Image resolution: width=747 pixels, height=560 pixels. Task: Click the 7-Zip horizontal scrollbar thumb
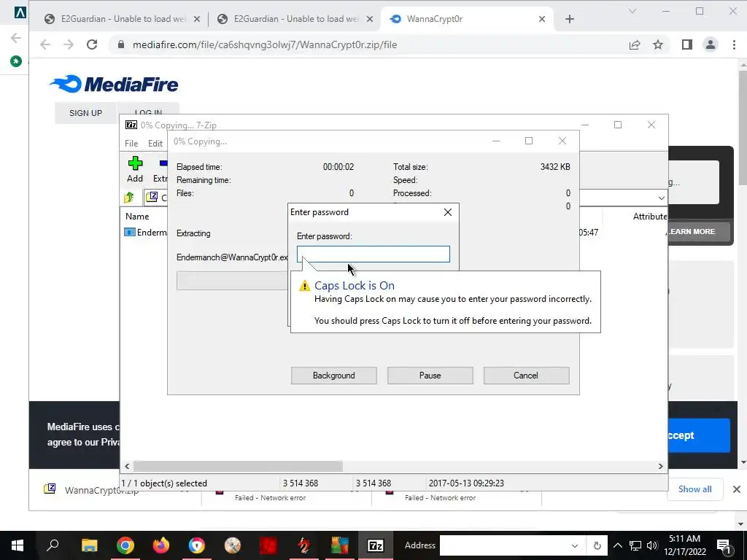pyautogui.click(x=238, y=466)
